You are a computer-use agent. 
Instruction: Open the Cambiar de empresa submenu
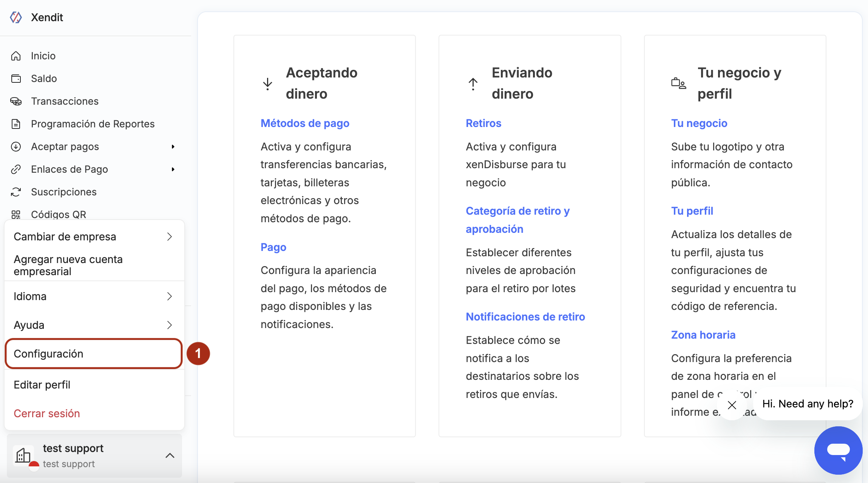94,237
